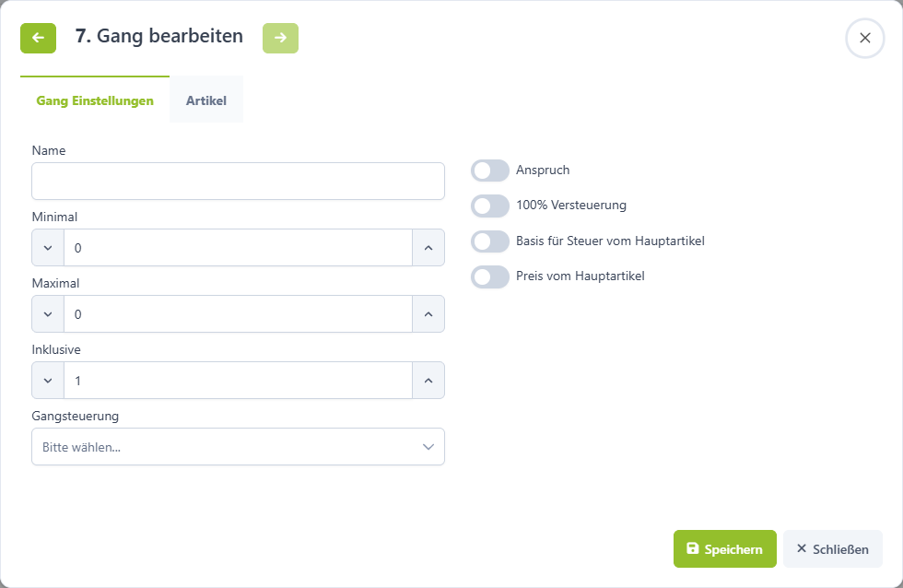Decrease the Maximal value
Screen dimensions: 903x588
pos(48,314)
